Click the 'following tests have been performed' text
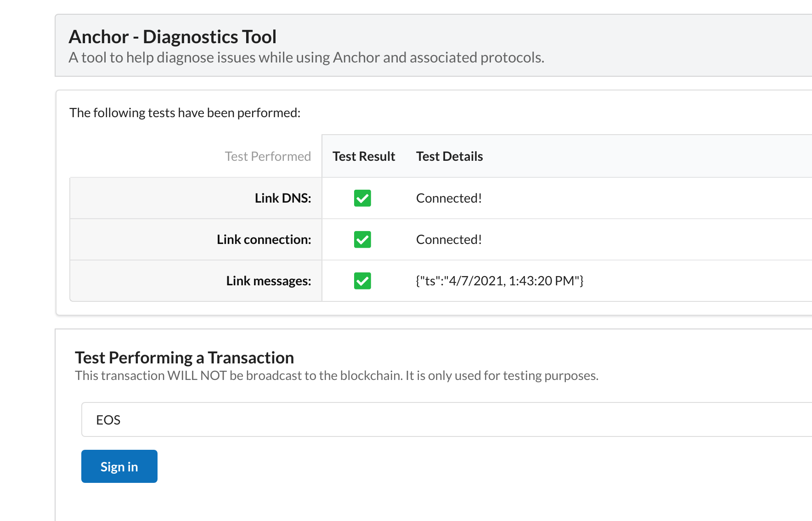 tap(185, 113)
